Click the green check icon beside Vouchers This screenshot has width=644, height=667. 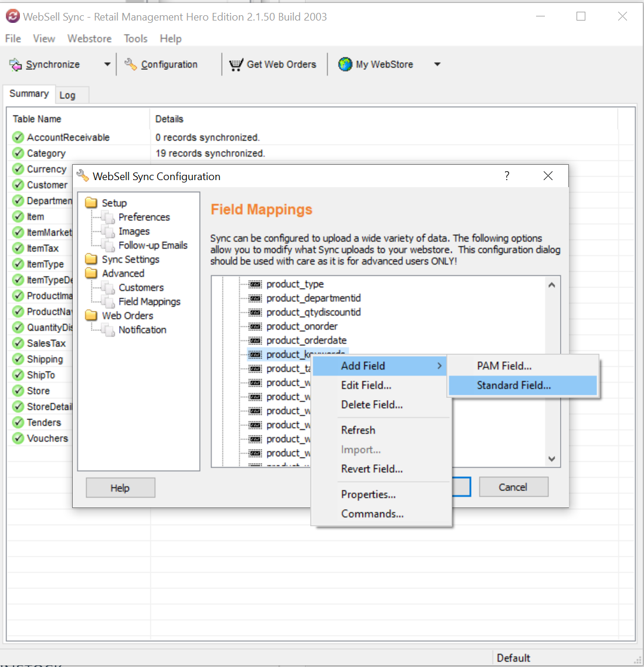[x=18, y=438]
